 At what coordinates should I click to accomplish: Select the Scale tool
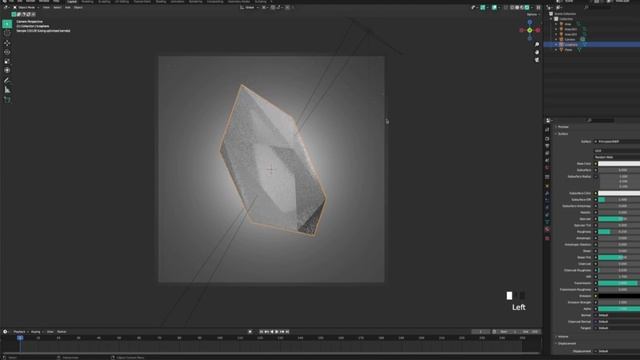[7, 61]
